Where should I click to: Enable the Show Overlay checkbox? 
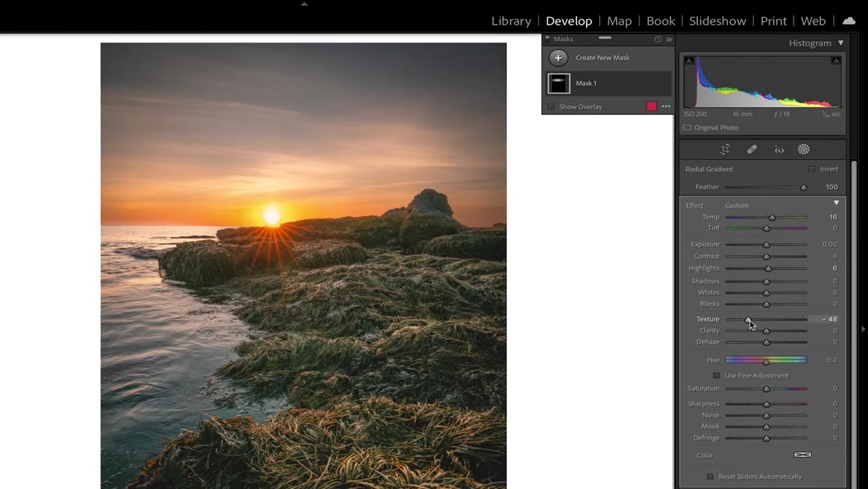(x=550, y=107)
